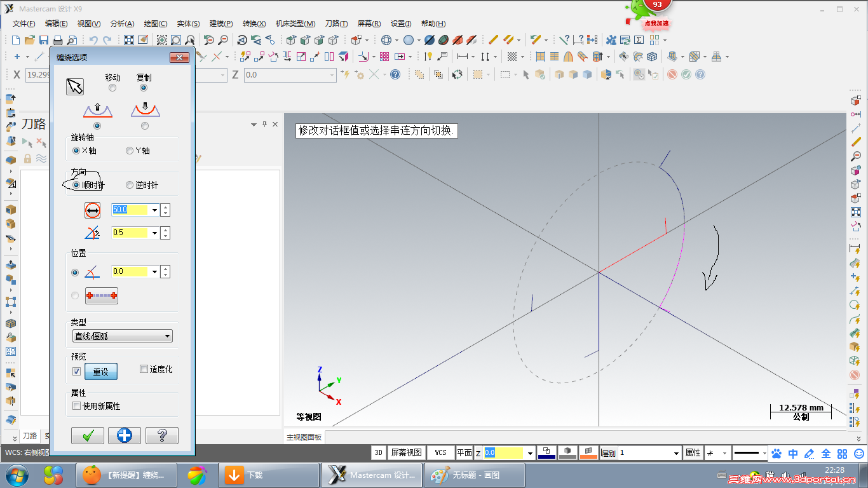Click the angle tolerance icon beside 0.5
The width and height of the screenshot is (868, 488).
point(93,233)
